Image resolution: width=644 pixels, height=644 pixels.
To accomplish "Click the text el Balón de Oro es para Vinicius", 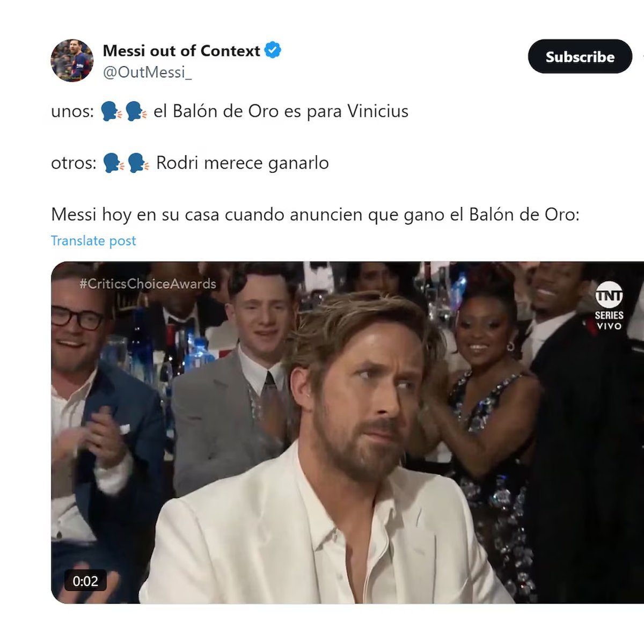I will 281,111.
